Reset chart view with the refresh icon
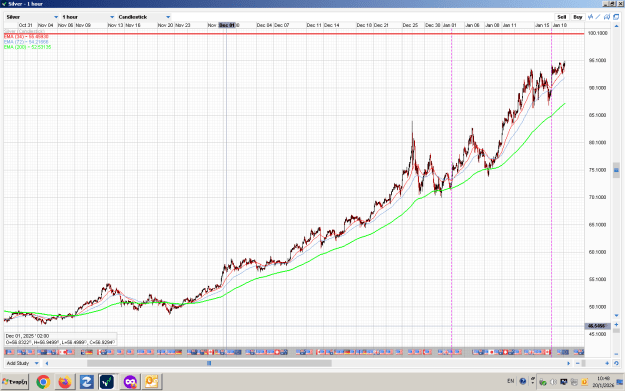The height and width of the screenshot is (391, 625). 616,363
